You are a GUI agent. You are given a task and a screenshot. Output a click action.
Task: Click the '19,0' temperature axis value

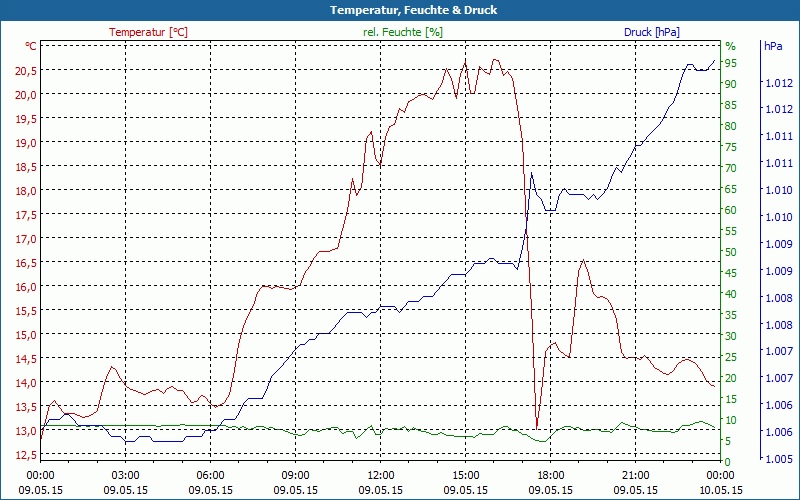click(26, 143)
